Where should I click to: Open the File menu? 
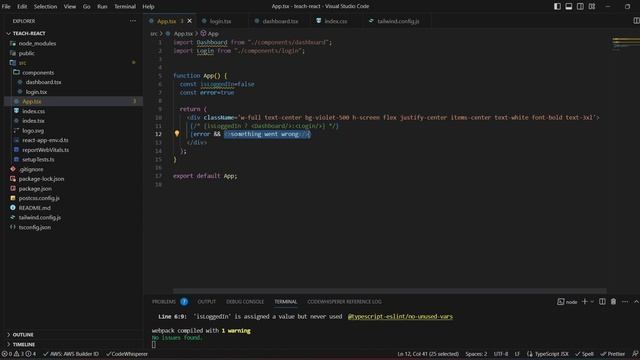(x=6, y=7)
